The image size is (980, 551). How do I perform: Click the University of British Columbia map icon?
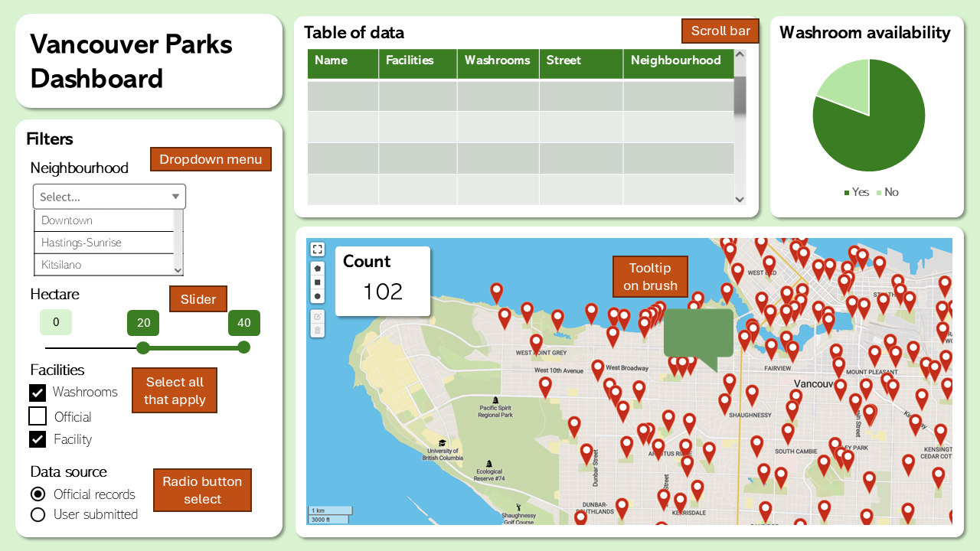pyautogui.click(x=442, y=443)
